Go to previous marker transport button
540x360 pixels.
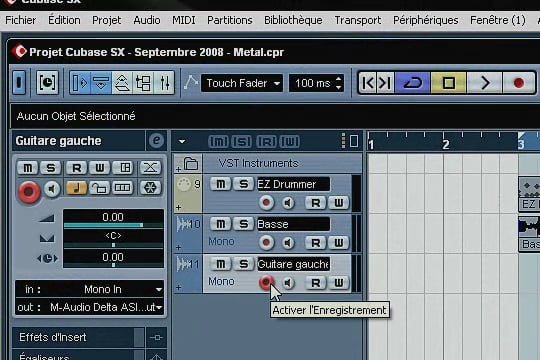point(367,83)
